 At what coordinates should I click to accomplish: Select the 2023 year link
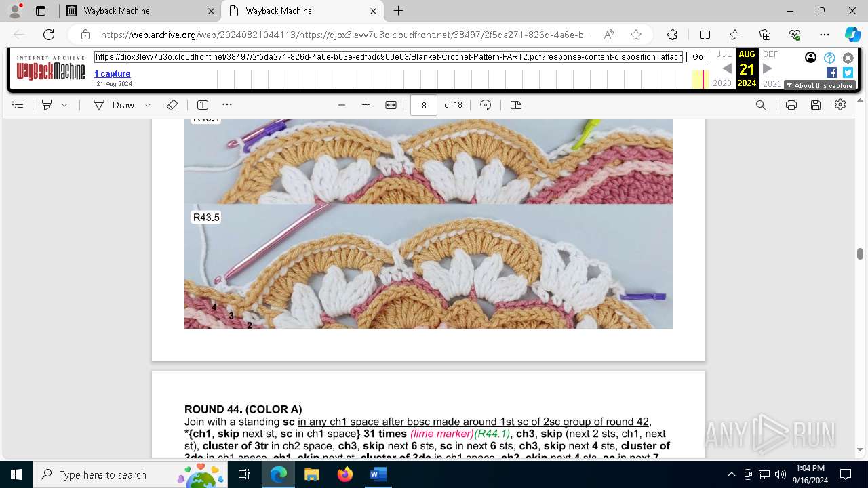[722, 83]
